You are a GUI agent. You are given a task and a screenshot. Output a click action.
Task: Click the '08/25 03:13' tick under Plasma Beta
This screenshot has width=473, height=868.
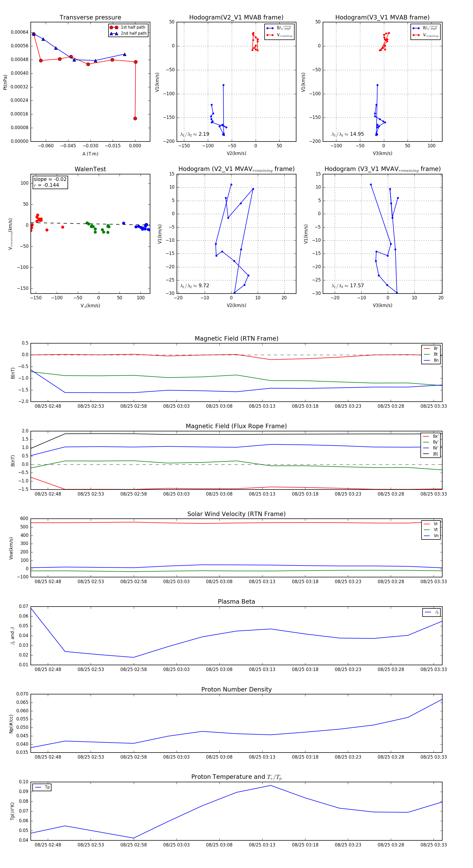(262, 669)
